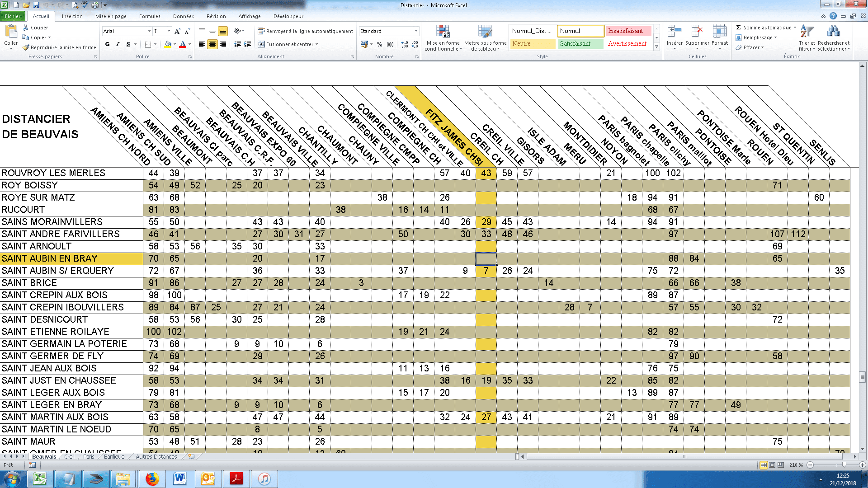
Task: Open Firefox from the Windows taskbar
Action: [152, 479]
